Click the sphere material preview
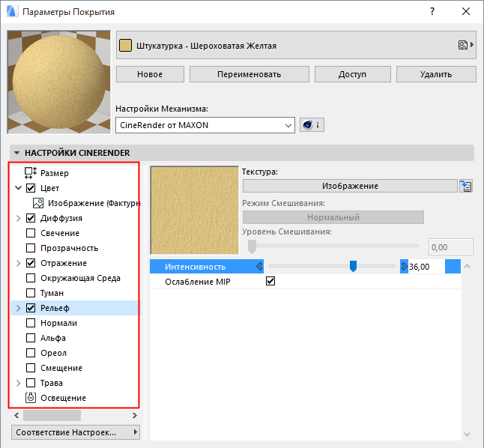Viewport: 484px width, 448px height. [x=58, y=82]
